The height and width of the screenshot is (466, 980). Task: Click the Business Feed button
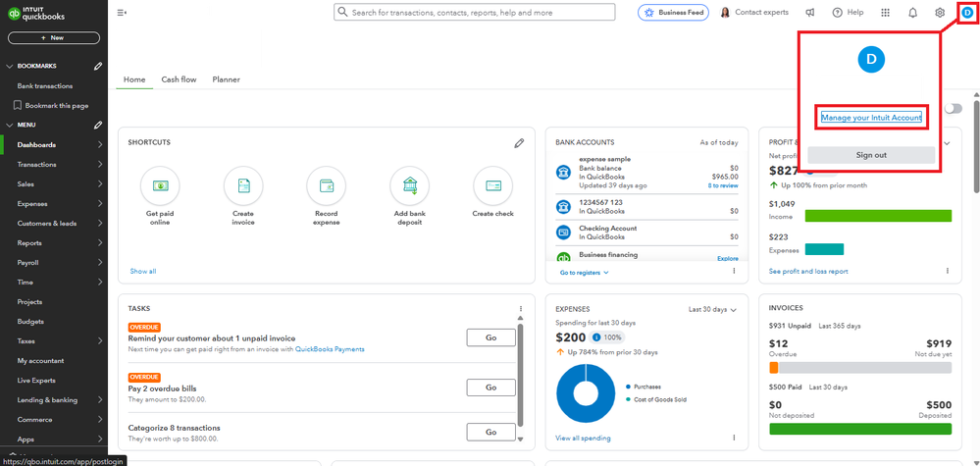[673, 13]
